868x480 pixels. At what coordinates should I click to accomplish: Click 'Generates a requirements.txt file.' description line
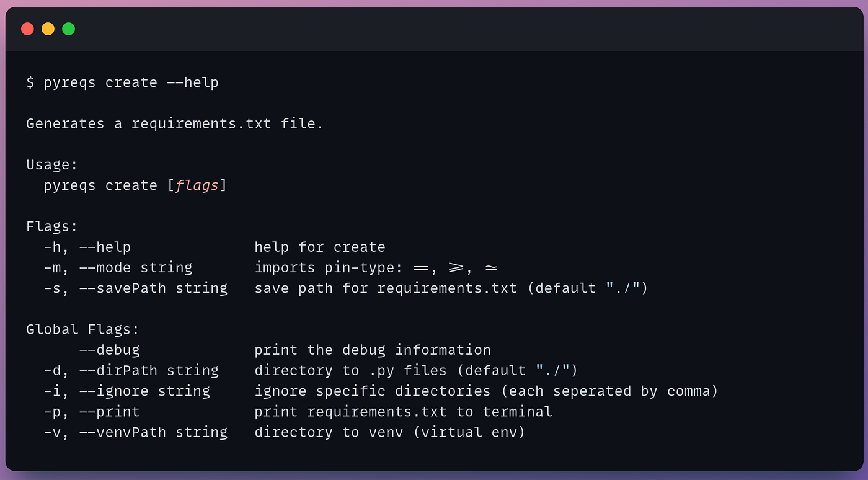(174, 123)
